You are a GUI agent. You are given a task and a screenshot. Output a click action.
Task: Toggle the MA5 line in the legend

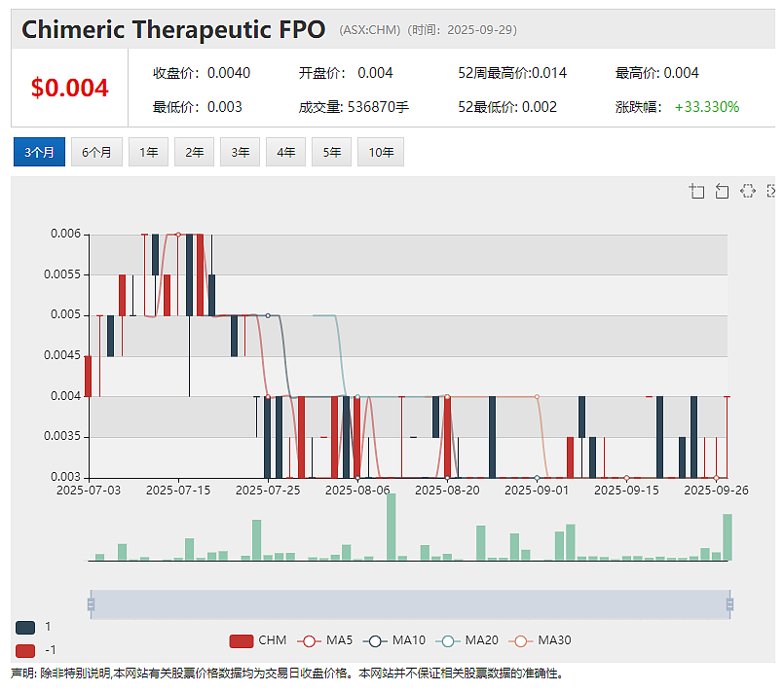[324, 640]
